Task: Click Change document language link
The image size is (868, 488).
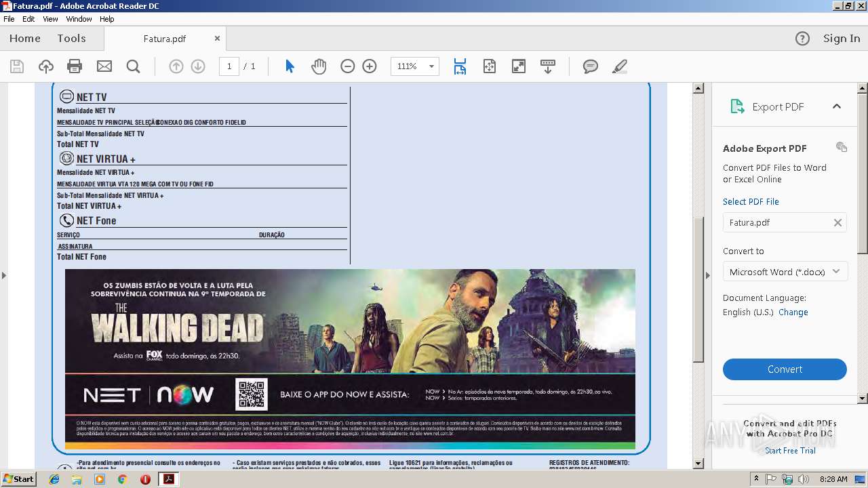Action: [x=793, y=312]
